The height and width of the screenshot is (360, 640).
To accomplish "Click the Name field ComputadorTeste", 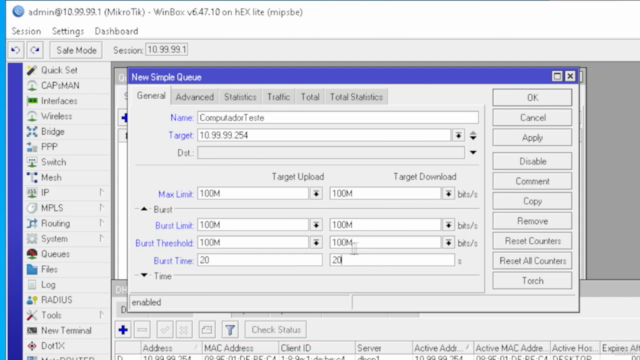I will click(338, 118).
